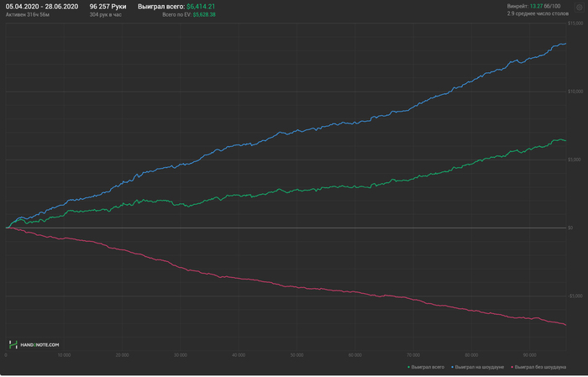The width and height of the screenshot is (588, 377).
Task: Click the 'Выиграл всего:' header label
Action: (x=161, y=7)
